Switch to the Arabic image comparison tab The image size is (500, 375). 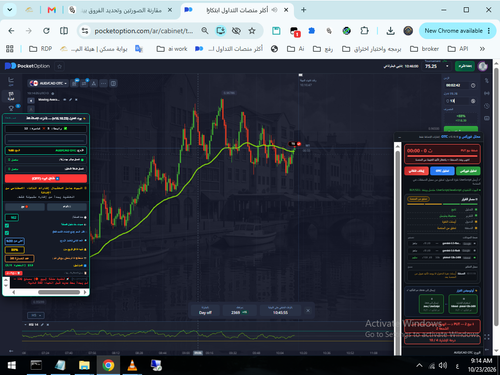point(122,10)
